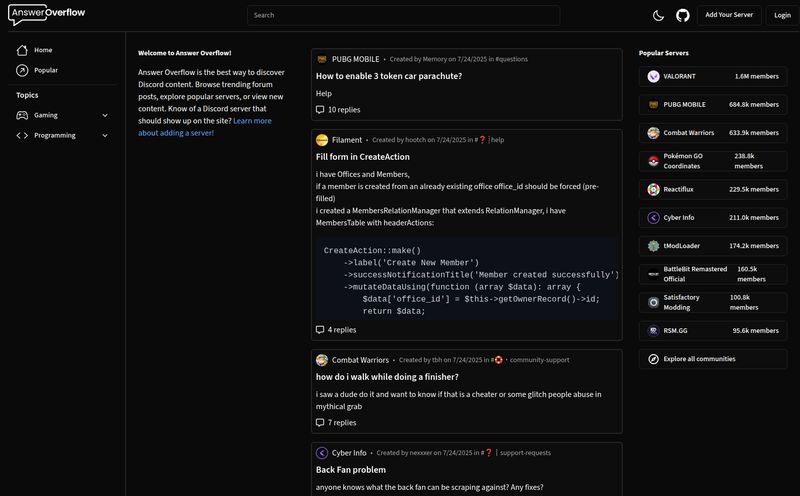Open VALORANT in Popular Servers
The height and width of the screenshot is (496, 800).
tap(713, 77)
